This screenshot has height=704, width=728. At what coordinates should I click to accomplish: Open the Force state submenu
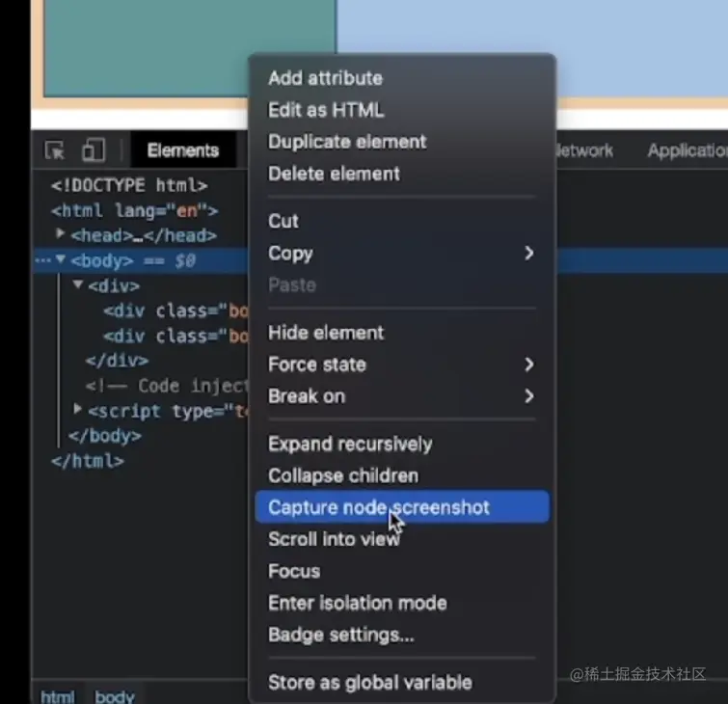click(402, 365)
